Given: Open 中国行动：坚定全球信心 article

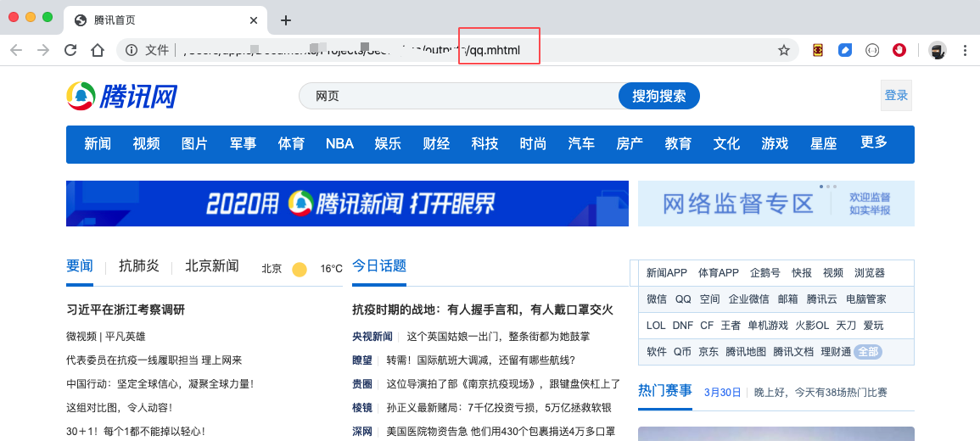Looking at the screenshot, I should click(160, 383).
